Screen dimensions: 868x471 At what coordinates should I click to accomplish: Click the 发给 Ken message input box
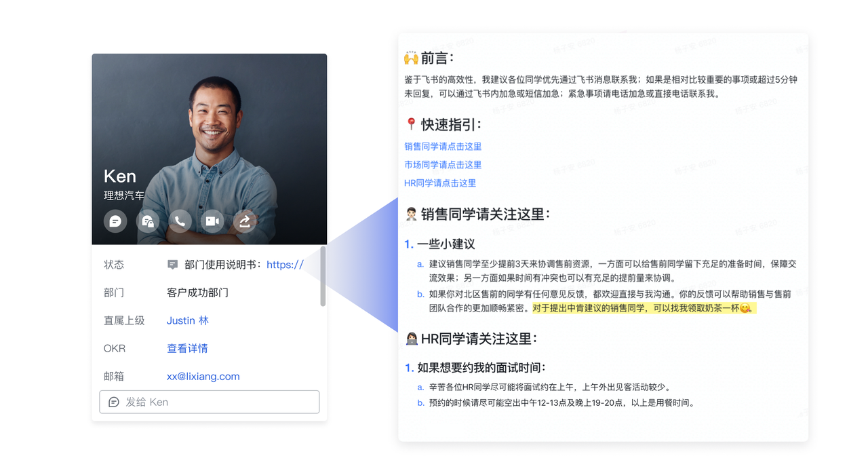217,402
